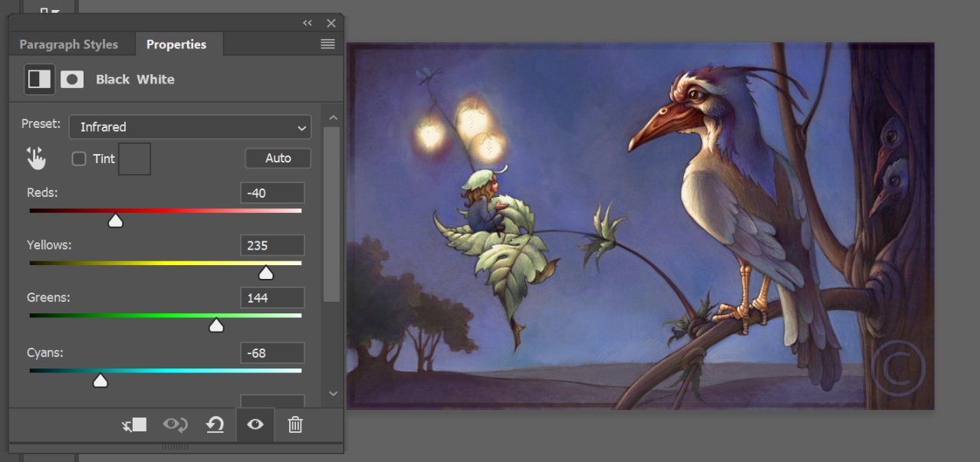Switch to the Paragraph Styles tab
Screen dimensions: 980x462
pyautogui.click(x=69, y=44)
